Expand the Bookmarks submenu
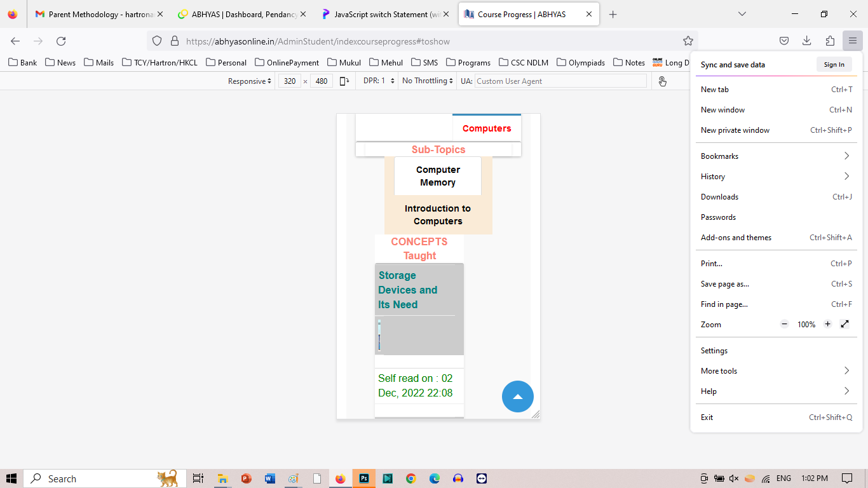This screenshot has height=488, width=868. pyautogui.click(x=775, y=156)
